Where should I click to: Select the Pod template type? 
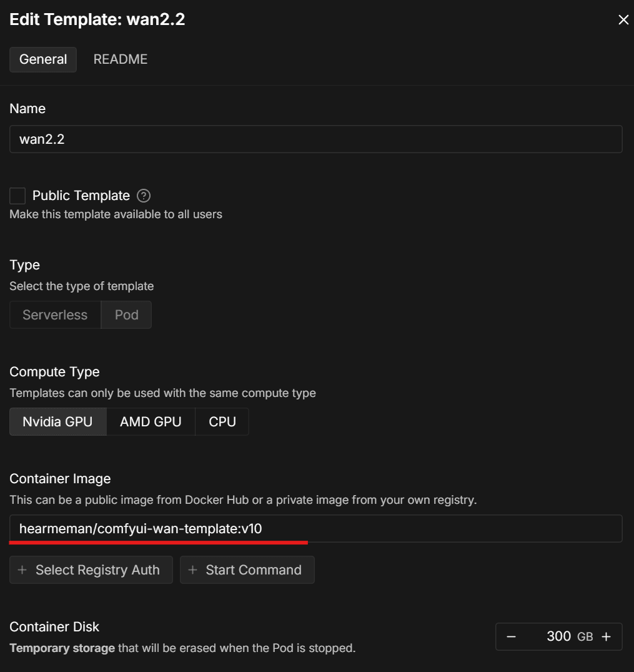[x=127, y=315]
